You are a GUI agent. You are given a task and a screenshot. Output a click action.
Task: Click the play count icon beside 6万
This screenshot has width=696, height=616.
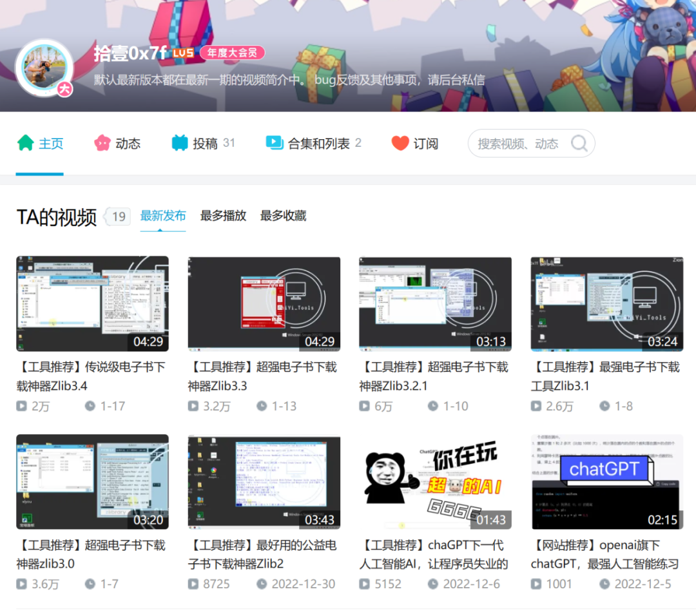364,406
